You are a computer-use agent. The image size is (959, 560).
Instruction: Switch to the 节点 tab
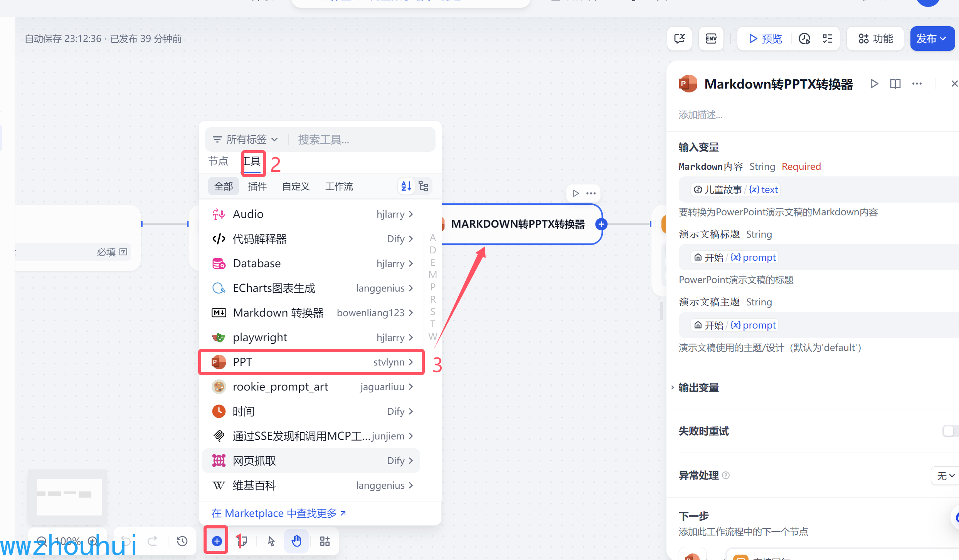click(x=218, y=161)
